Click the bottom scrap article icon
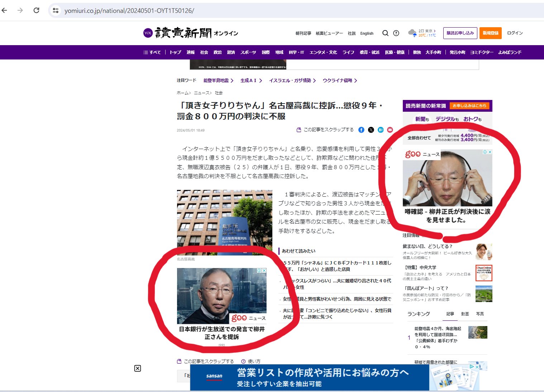The height and width of the screenshot is (392, 544). coord(179,361)
